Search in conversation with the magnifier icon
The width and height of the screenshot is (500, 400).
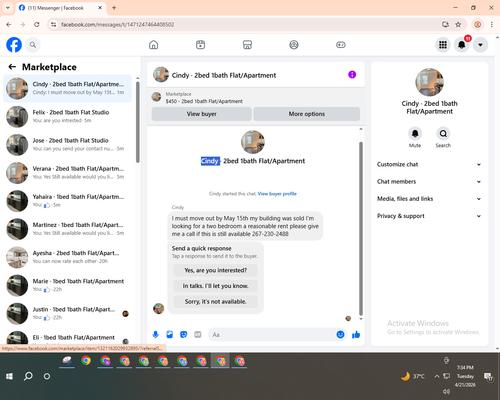(x=443, y=134)
